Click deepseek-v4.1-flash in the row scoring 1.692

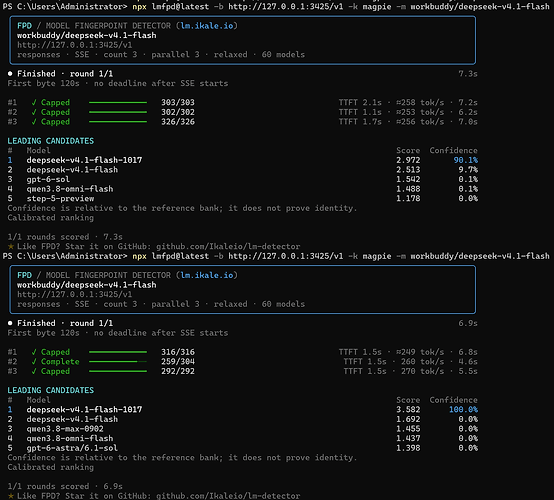pos(72,419)
